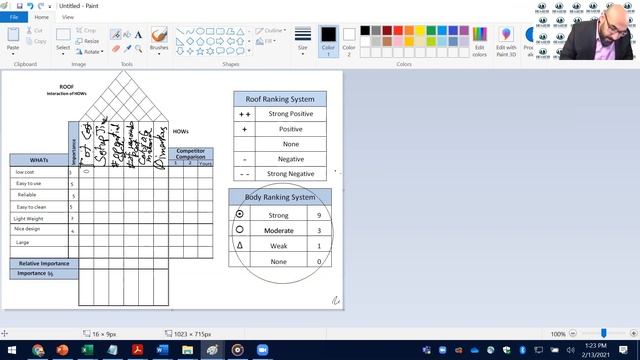This screenshot has width=640, height=360.
Task: Open Customize Quick Access Toolbar arrow
Action: pos(50,7)
